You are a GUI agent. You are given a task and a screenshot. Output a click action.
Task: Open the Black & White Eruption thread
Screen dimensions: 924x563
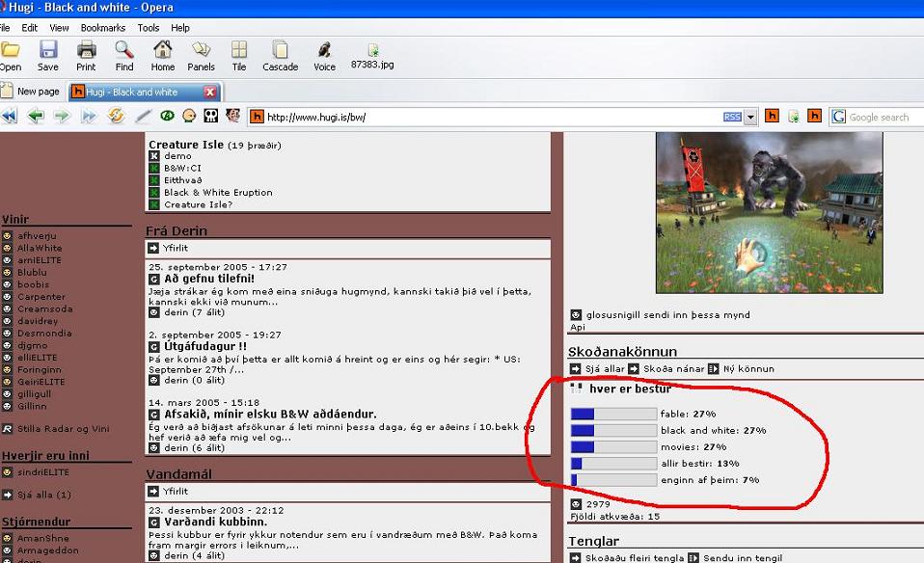(218, 193)
